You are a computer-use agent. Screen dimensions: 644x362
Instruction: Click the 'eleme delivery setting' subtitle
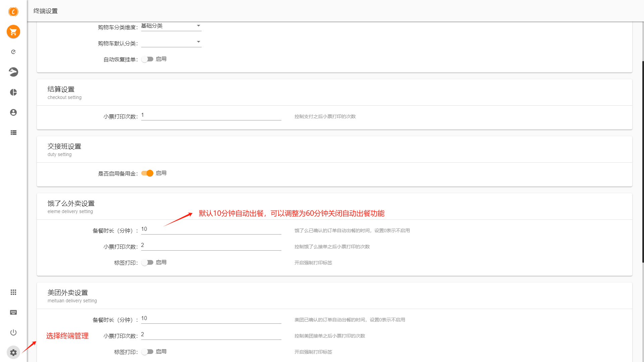coord(70,212)
